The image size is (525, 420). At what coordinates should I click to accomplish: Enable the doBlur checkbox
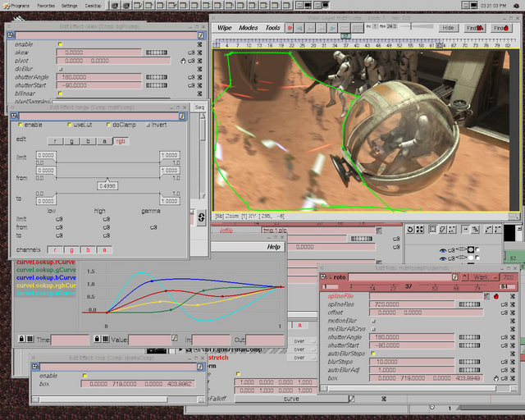(60, 69)
